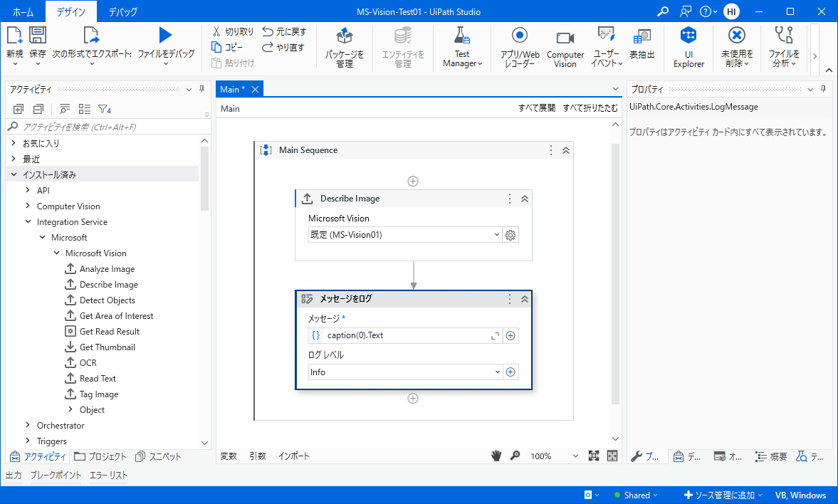Open the Test Manager menu
Screen dimensions: 838x504
click(x=462, y=47)
